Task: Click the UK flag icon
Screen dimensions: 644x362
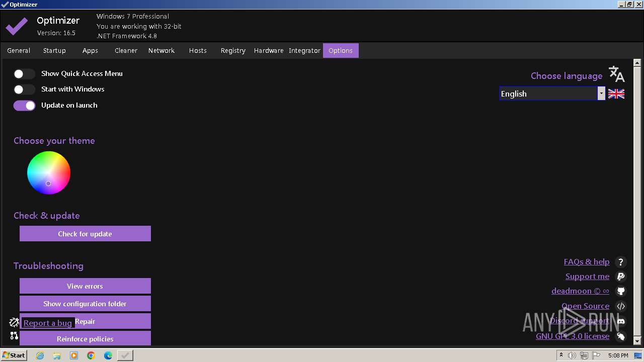Action: point(616,94)
